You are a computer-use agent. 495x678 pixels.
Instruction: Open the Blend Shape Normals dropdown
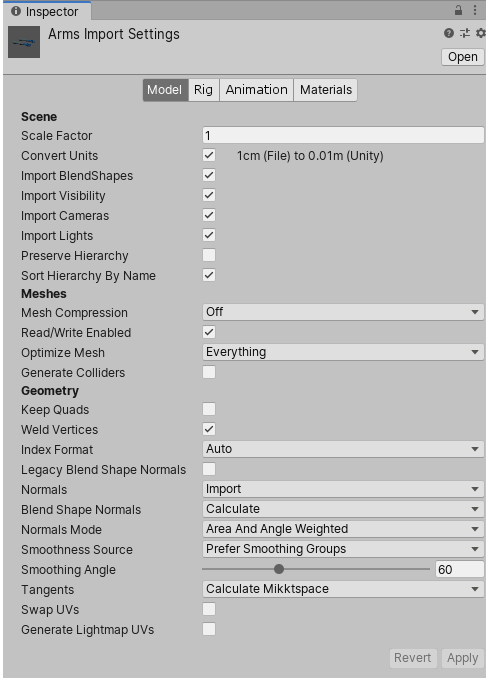coord(343,509)
